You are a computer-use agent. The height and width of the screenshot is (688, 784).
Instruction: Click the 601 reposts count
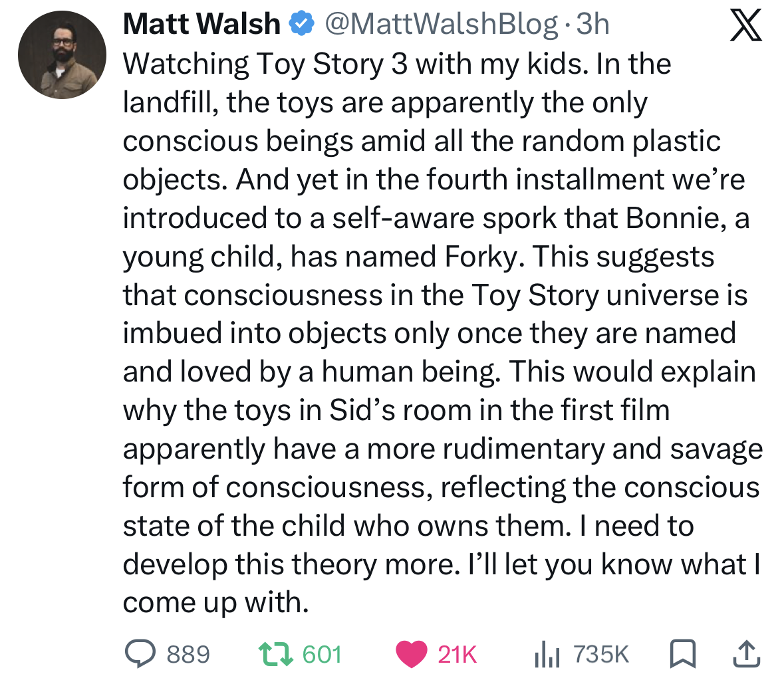pyautogui.click(x=322, y=654)
